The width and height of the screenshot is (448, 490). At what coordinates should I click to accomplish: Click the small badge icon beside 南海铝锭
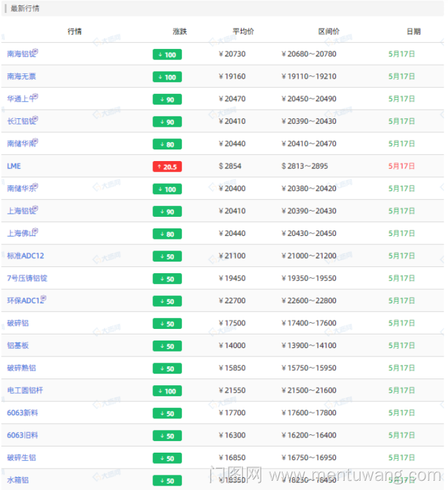coord(35,52)
